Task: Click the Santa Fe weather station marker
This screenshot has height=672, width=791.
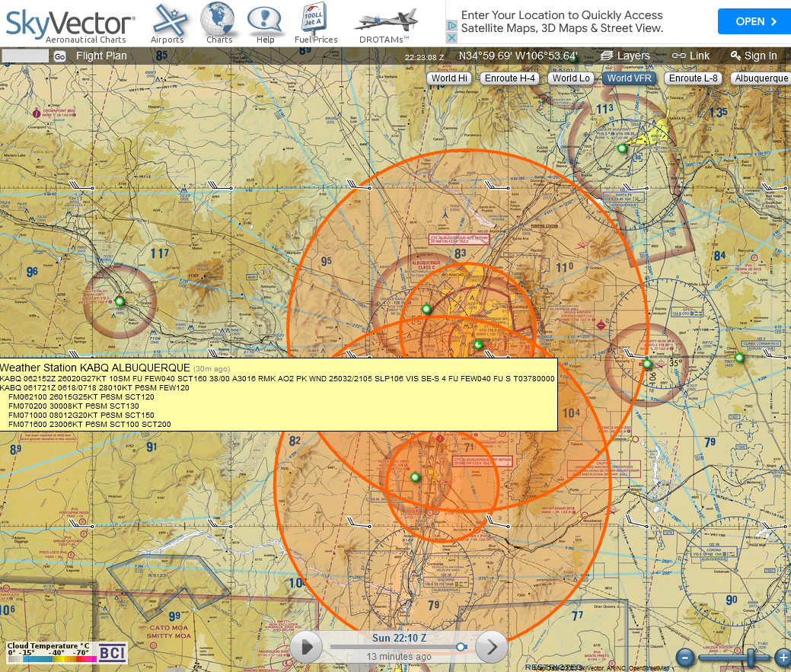Action: click(622, 148)
